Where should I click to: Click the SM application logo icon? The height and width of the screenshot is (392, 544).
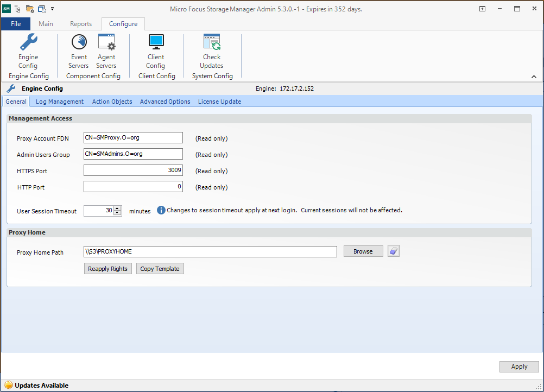(7, 9)
